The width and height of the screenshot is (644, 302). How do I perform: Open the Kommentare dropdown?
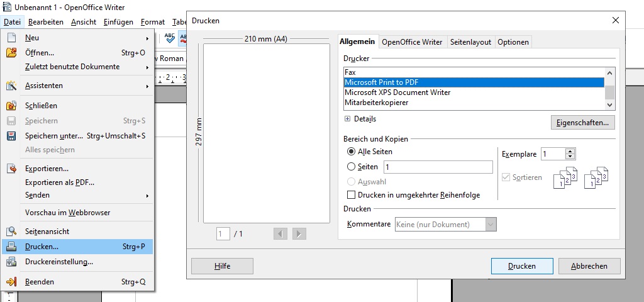click(491, 225)
